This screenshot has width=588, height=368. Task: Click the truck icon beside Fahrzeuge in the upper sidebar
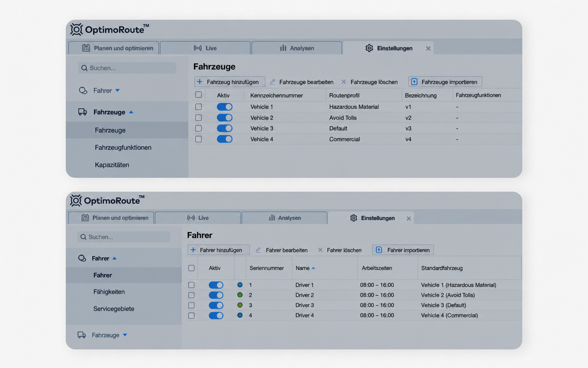[x=83, y=112]
